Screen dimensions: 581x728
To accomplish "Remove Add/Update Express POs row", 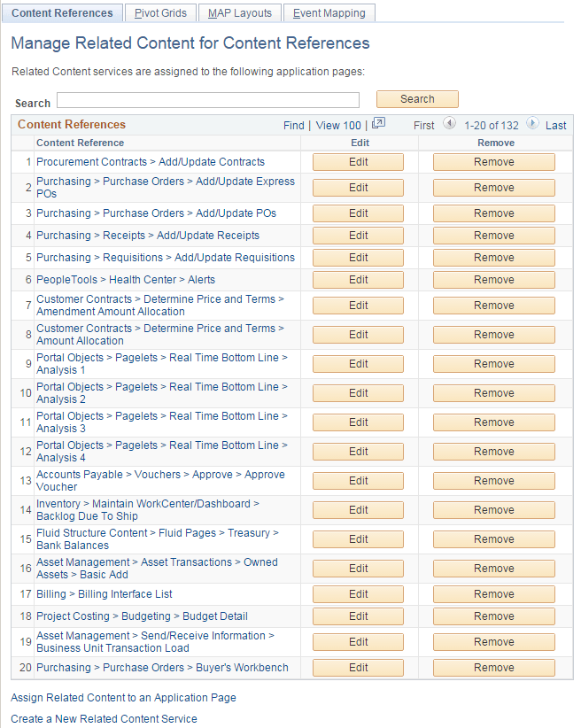I will (x=493, y=188).
